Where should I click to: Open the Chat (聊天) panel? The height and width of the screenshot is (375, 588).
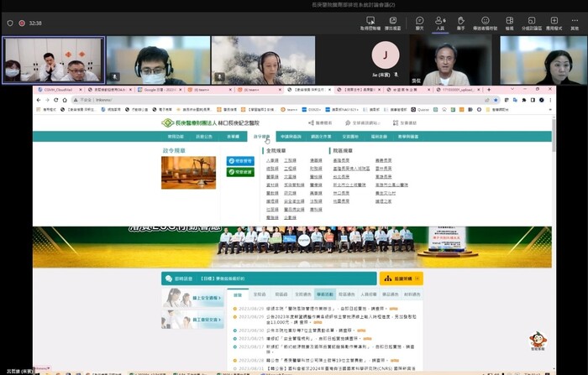point(419,22)
